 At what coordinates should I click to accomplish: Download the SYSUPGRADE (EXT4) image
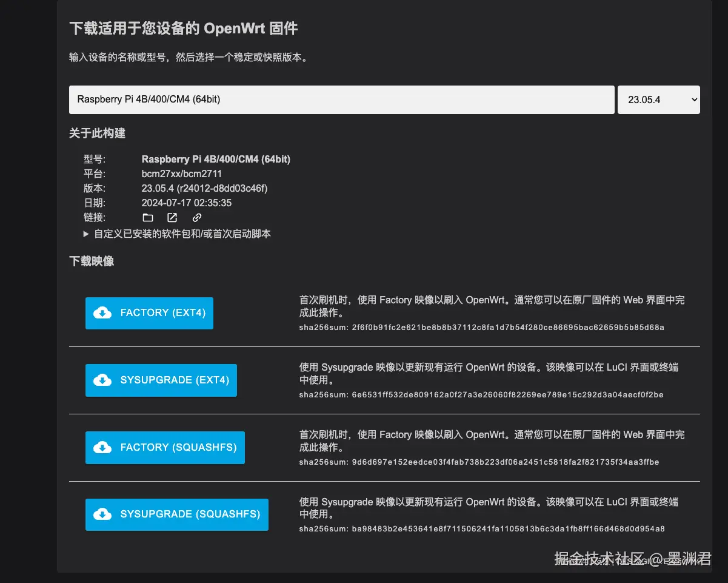[x=161, y=380]
